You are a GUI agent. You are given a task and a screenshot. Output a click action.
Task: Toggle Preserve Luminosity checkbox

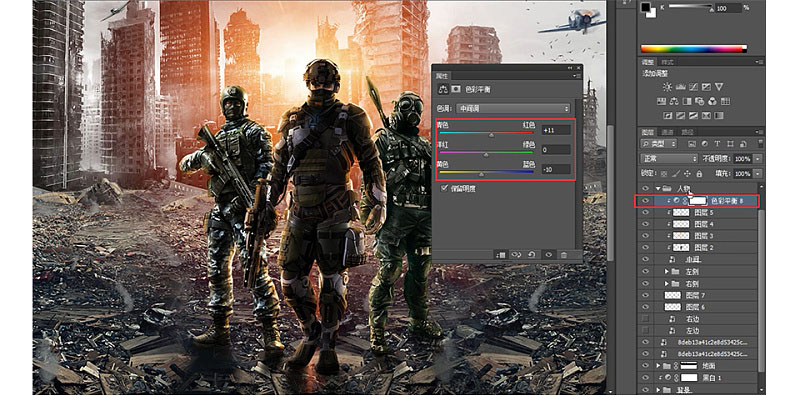(444, 189)
